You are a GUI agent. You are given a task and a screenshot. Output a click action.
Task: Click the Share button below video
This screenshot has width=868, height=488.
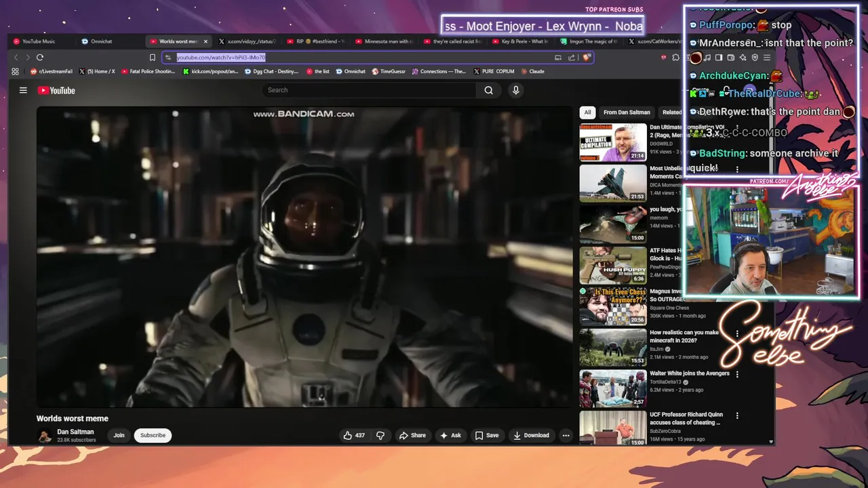[412, 435]
